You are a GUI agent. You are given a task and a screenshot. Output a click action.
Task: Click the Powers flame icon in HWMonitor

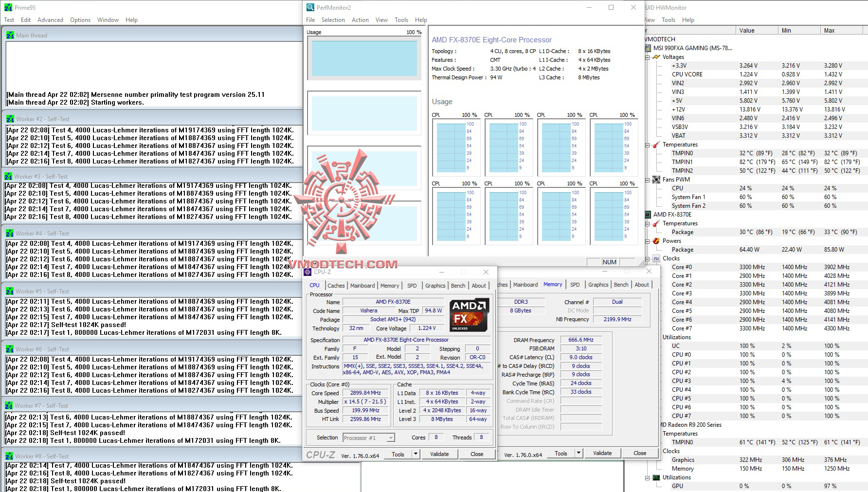click(656, 241)
